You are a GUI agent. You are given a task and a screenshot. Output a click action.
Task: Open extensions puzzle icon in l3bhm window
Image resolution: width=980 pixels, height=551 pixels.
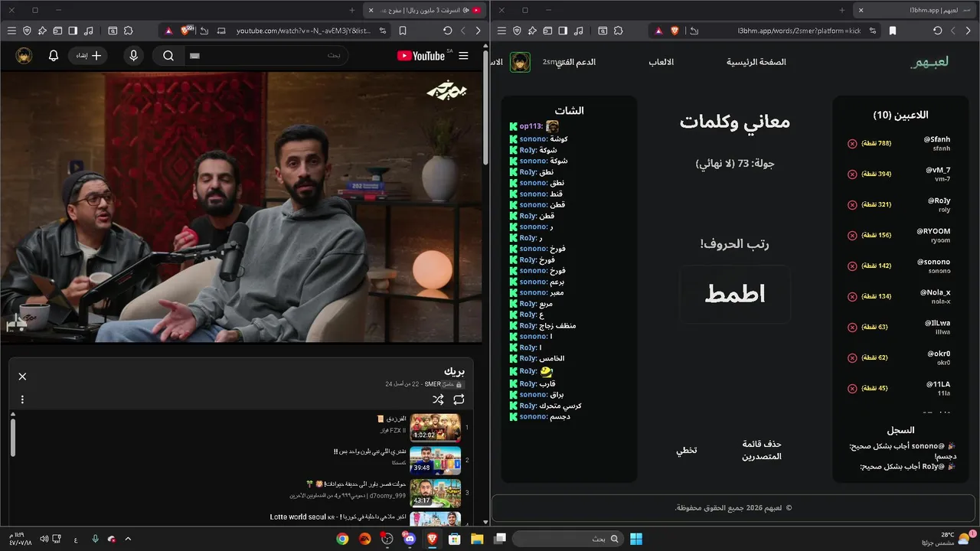tap(618, 31)
